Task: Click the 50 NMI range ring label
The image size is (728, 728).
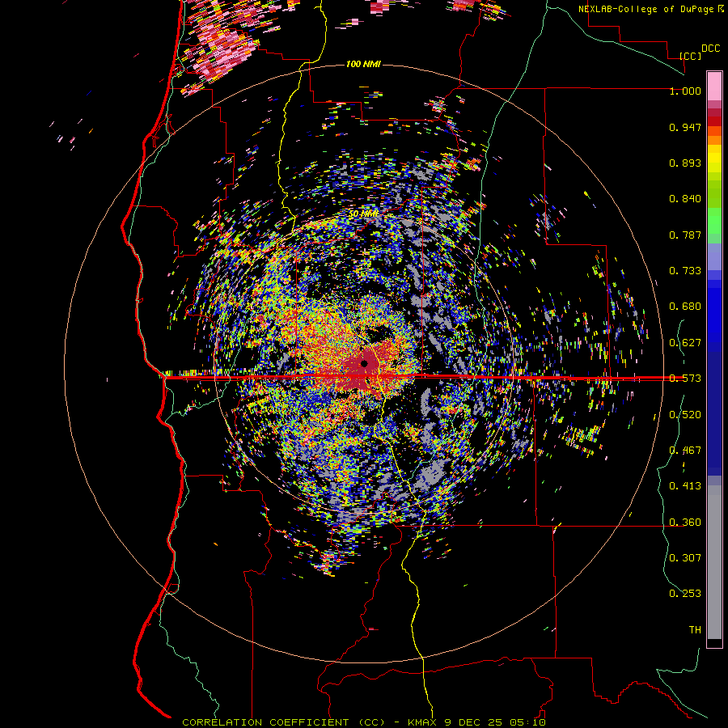Action: point(363,214)
